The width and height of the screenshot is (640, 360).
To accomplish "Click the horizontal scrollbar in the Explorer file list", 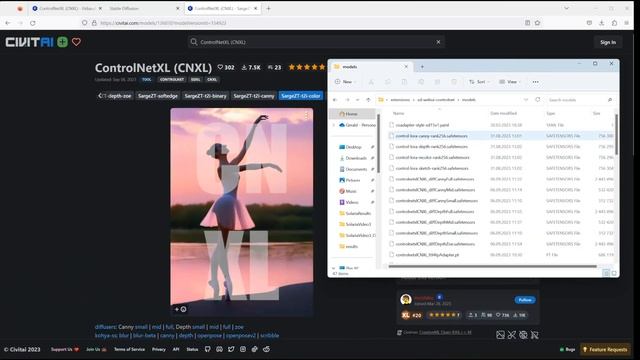I will click(492, 266).
